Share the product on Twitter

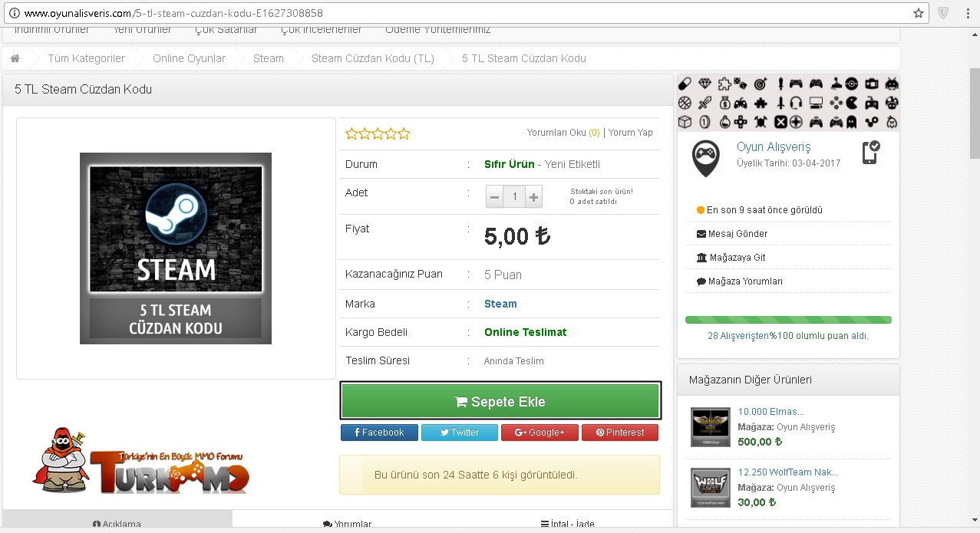tap(460, 433)
